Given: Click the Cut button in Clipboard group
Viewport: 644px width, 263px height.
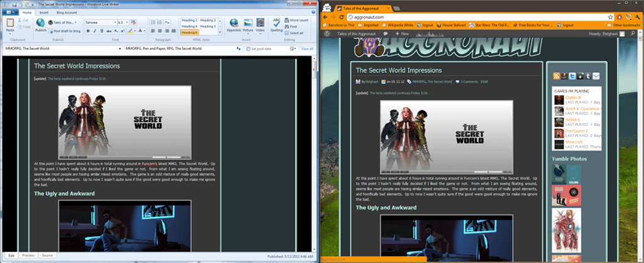Looking at the screenshot, I should pos(23,20).
